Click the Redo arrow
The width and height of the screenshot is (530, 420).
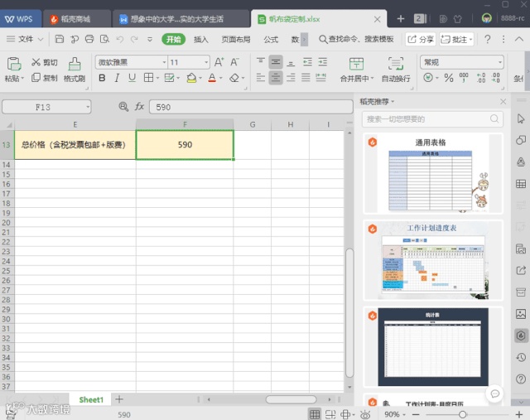click(134, 39)
